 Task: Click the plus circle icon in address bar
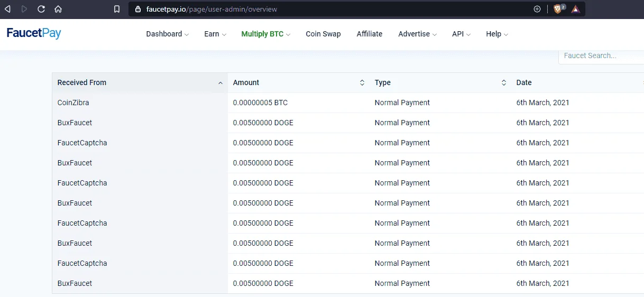pyautogui.click(x=537, y=9)
